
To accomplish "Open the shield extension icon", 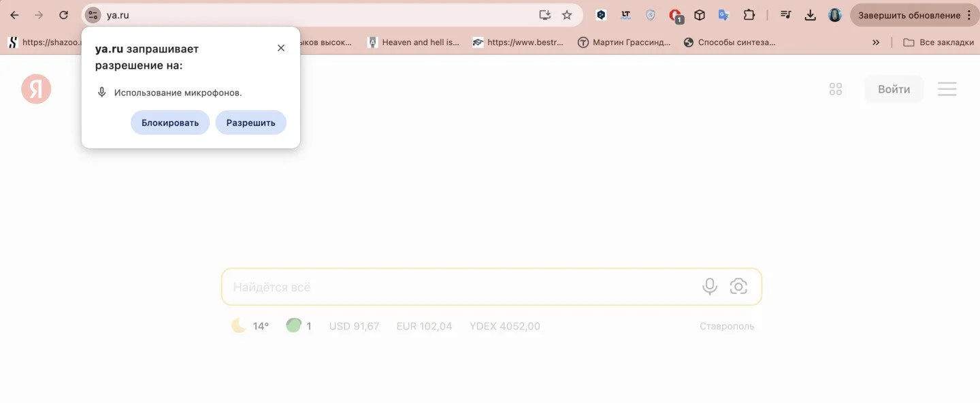I will tap(650, 15).
